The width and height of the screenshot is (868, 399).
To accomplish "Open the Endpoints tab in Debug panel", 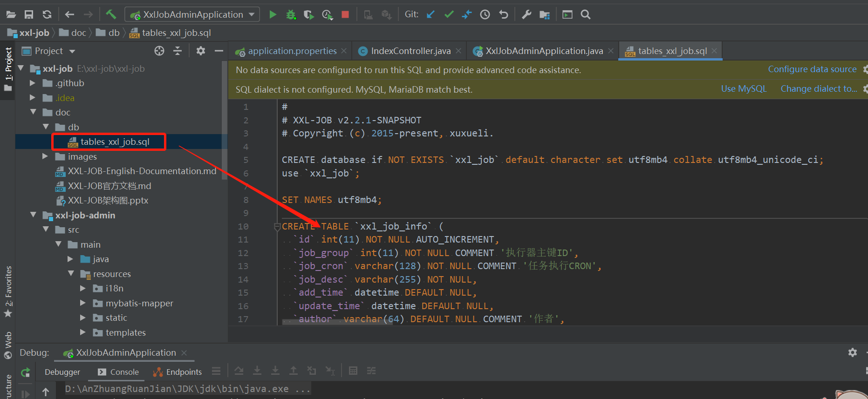I will (178, 372).
